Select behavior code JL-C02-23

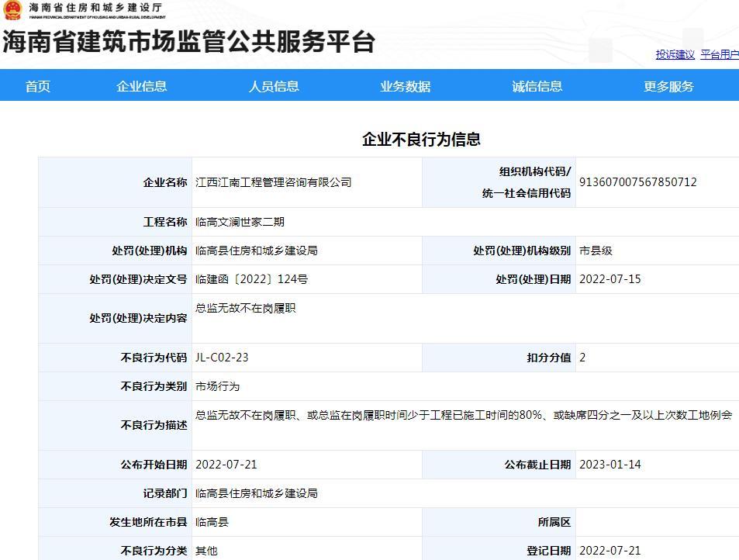[x=222, y=358]
